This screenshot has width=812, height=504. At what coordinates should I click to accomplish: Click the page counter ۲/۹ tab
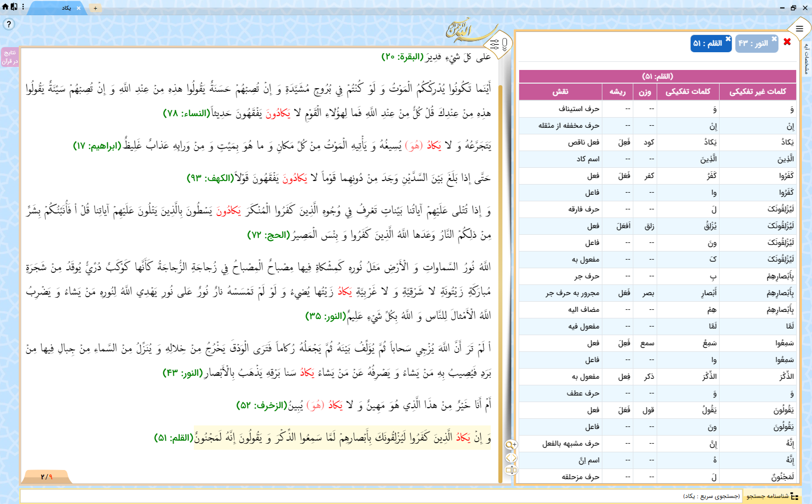(47, 477)
